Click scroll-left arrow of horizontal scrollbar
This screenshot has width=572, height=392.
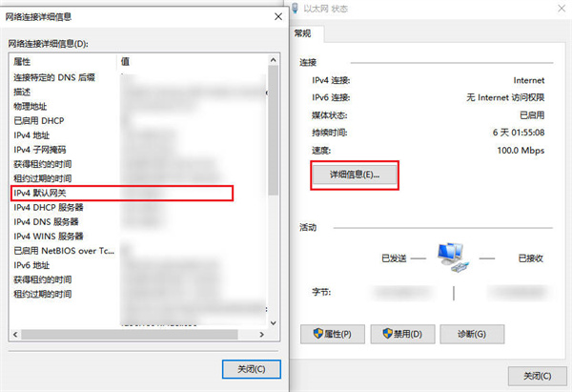15,335
